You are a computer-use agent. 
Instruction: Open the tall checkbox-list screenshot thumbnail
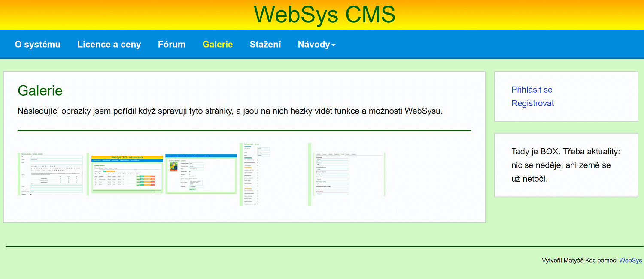click(x=273, y=174)
